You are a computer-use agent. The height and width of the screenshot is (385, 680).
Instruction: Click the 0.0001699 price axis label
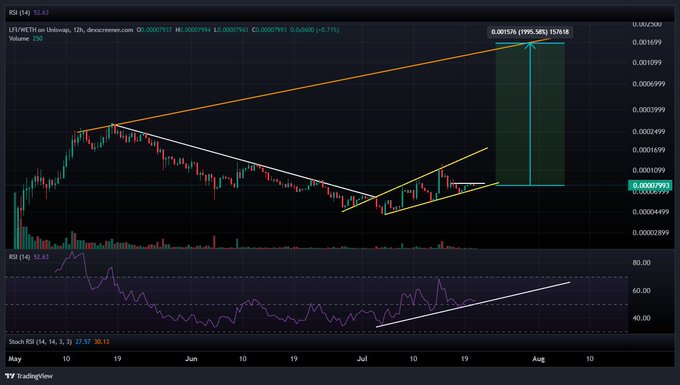[648, 150]
